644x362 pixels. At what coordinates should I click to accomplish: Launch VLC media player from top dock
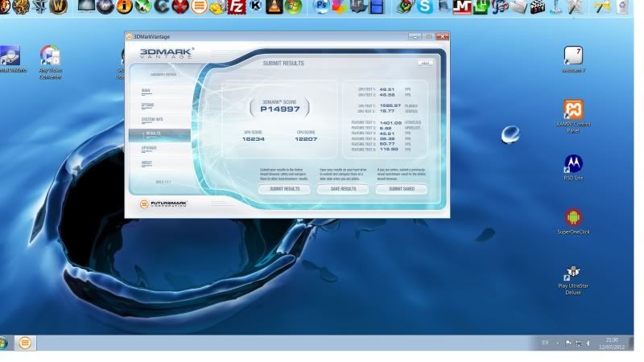274,6
